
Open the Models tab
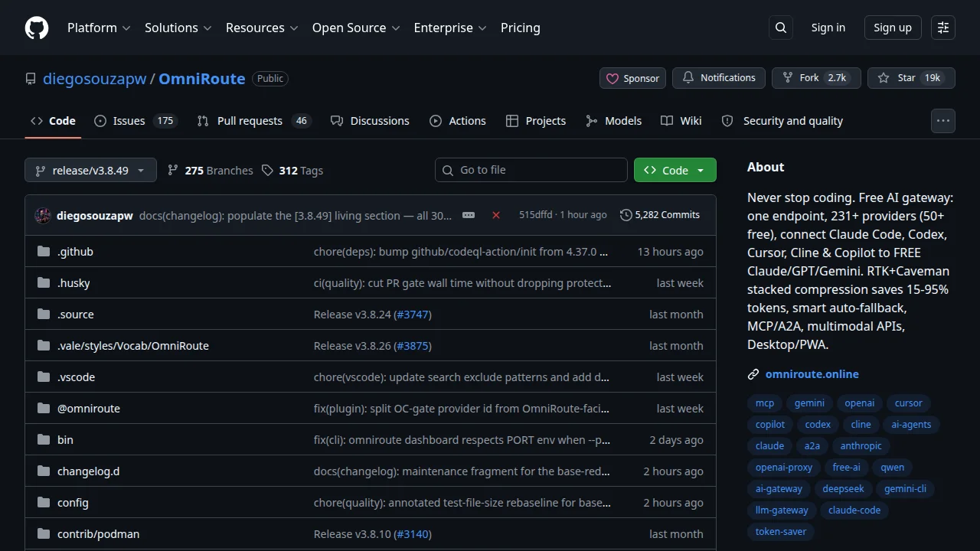pyautogui.click(x=613, y=121)
